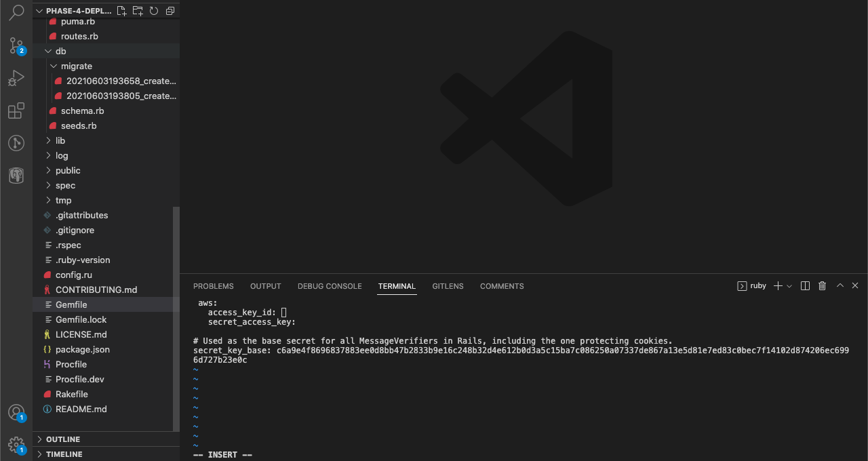Open LICENSE.md file
This screenshot has width=868, height=461.
pos(106,335)
